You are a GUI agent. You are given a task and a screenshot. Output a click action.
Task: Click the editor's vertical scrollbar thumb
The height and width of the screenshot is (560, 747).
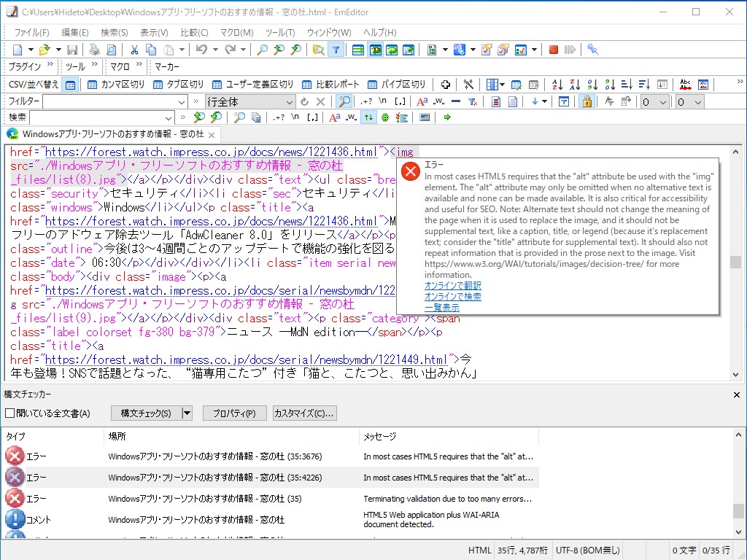(x=735, y=262)
